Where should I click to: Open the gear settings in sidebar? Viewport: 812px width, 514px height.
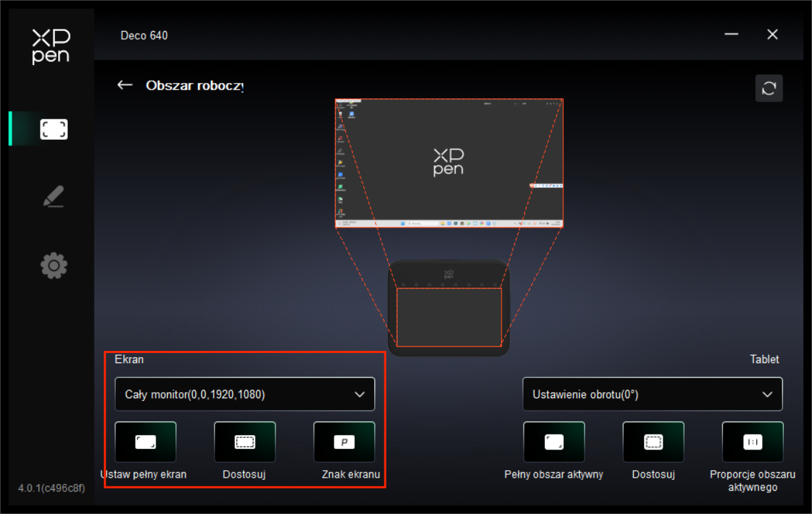(53, 265)
